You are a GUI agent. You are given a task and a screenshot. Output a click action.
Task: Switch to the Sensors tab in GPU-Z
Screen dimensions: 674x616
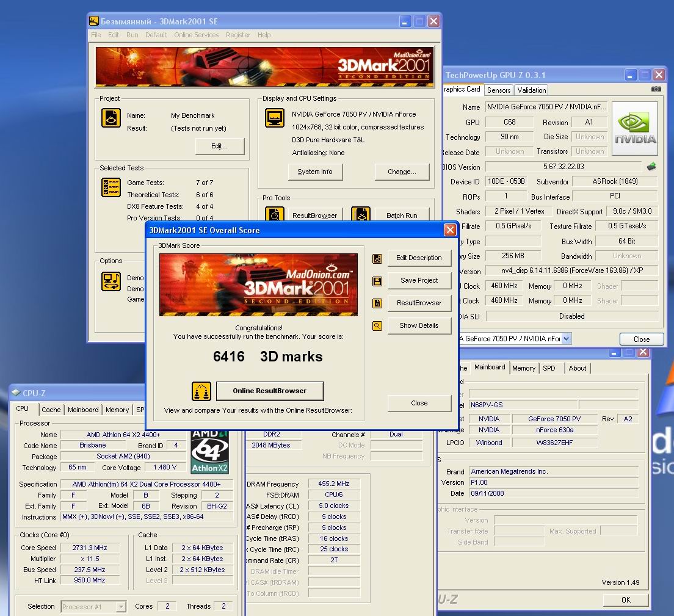(499, 90)
